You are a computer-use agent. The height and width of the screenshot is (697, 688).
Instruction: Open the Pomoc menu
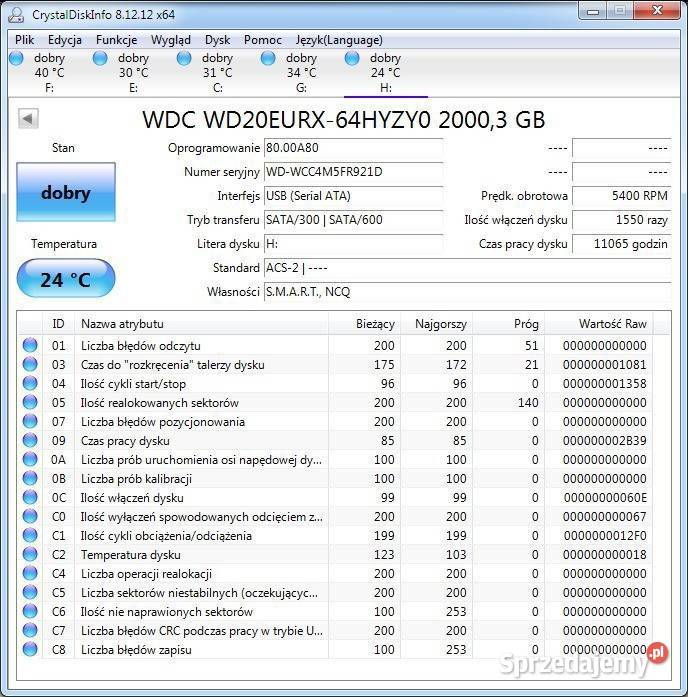pyautogui.click(x=263, y=40)
